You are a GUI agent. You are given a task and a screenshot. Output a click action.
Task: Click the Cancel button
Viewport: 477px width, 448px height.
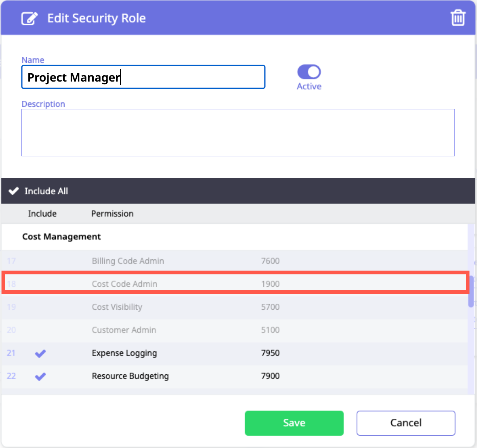[406, 423]
